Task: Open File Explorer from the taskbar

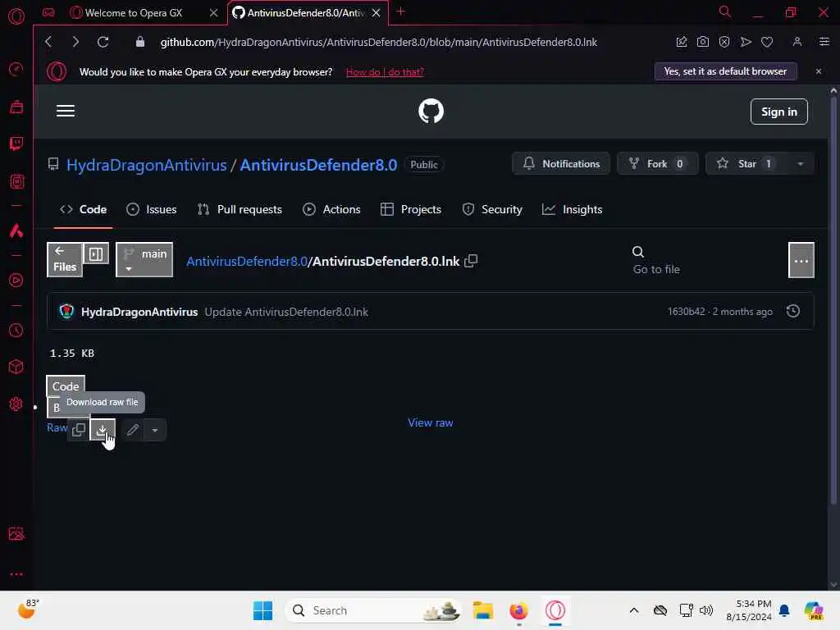Action: pyautogui.click(x=482, y=610)
